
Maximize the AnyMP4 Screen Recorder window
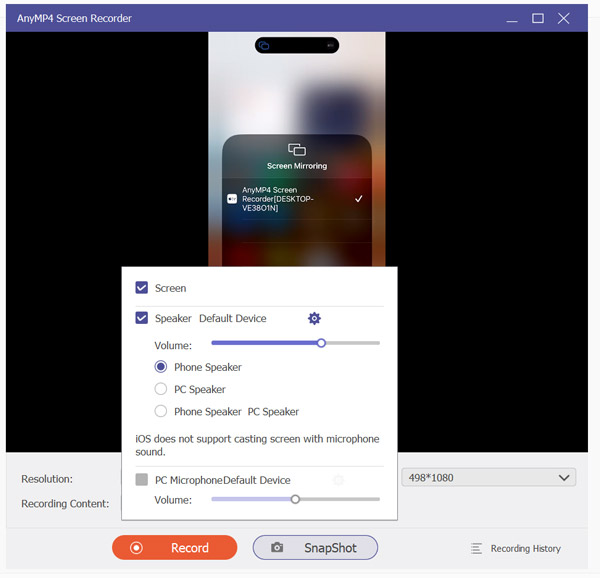click(x=538, y=18)
